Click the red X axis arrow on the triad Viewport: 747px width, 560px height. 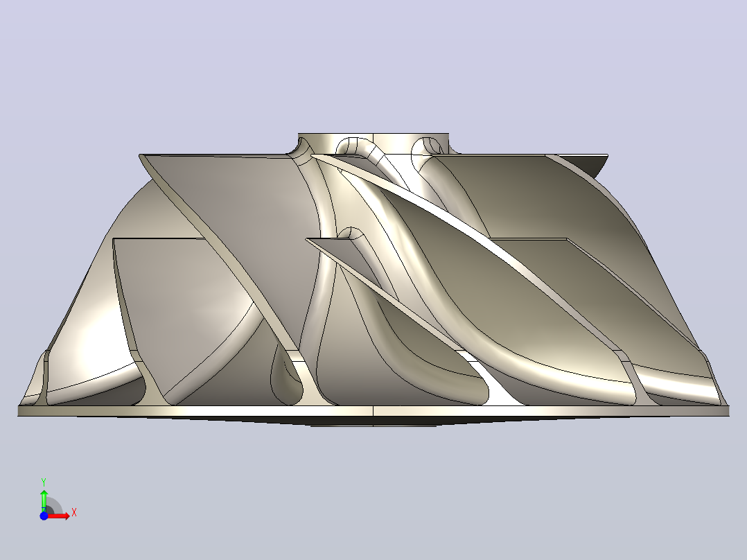click(x=59, y=516)
